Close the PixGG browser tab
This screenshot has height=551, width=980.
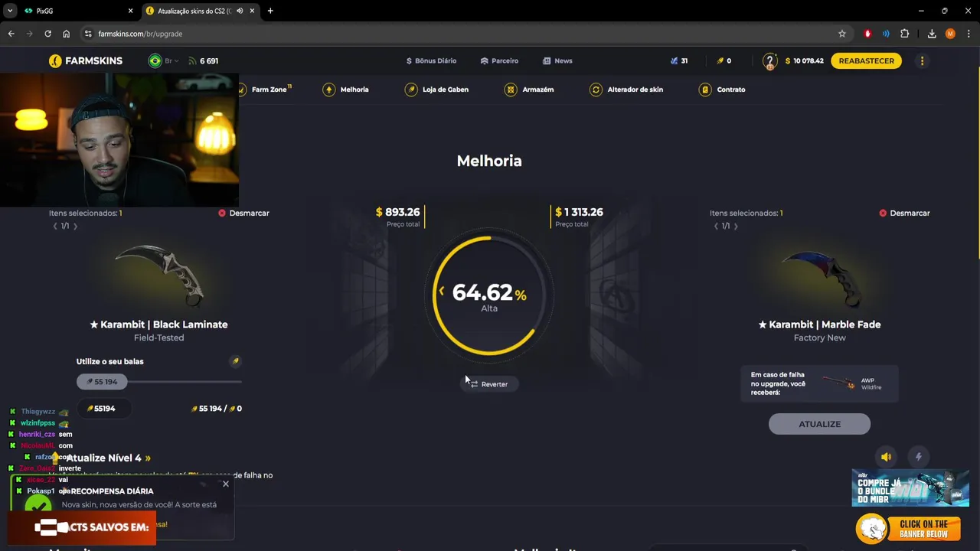point(130,11)
